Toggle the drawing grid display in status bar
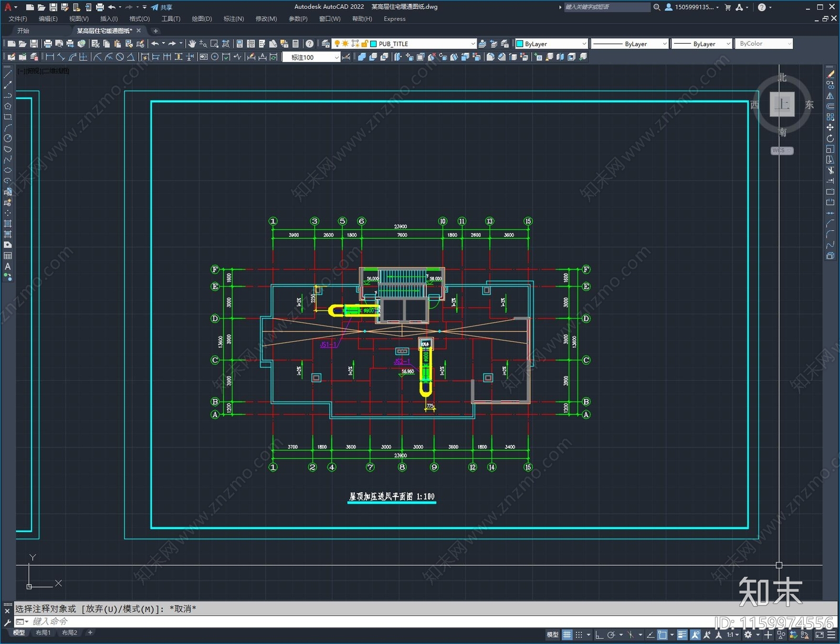Screen dimensions: 840x644 (x=567, y=635)
